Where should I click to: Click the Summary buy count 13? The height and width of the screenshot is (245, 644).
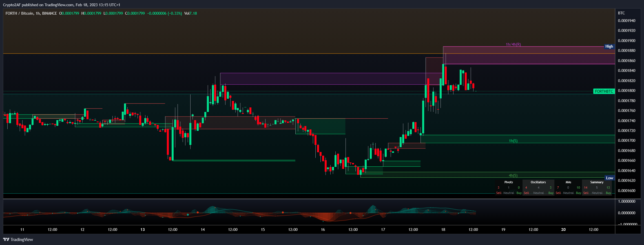pyautogui.click(x=608, y=187)
